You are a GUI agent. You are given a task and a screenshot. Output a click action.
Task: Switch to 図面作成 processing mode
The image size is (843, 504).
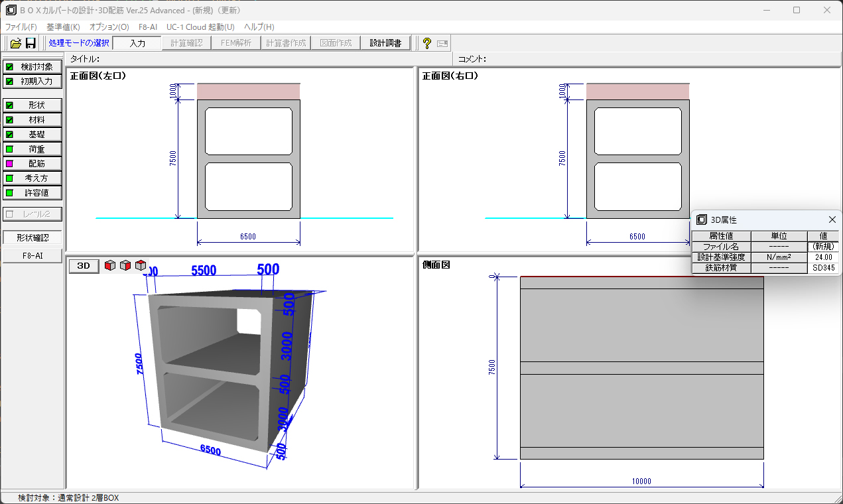coord(335,43)
